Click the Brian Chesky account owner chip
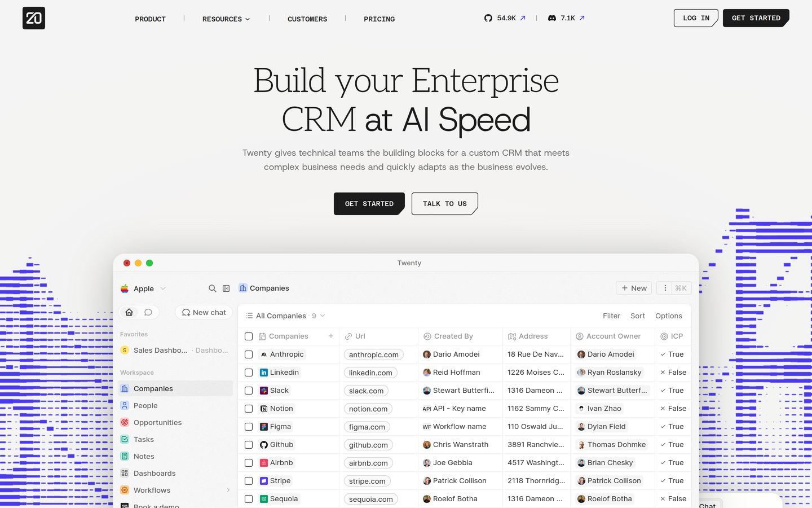The height and width of the screenshot is (508, 812). click(605, 463)
